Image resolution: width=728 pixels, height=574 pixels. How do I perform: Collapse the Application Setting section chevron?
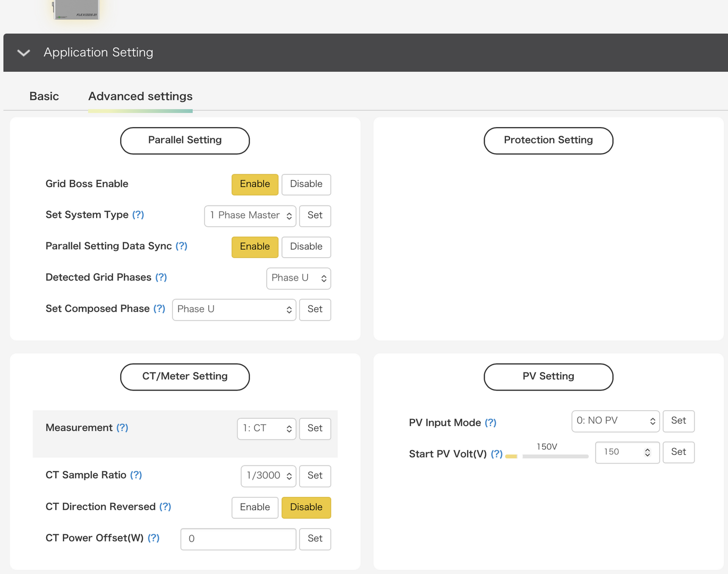(x=23, y=53)
